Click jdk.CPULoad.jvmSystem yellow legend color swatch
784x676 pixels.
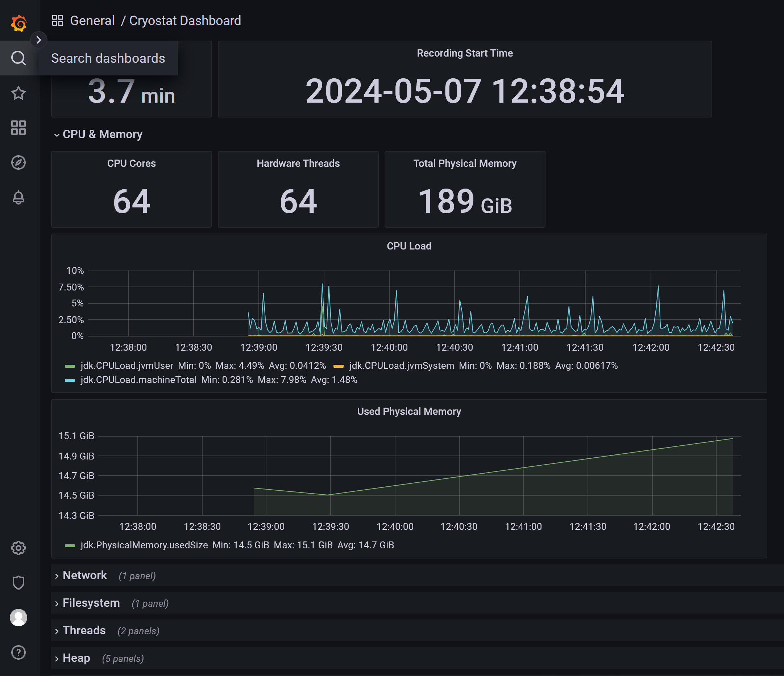(x=338, y=366)
